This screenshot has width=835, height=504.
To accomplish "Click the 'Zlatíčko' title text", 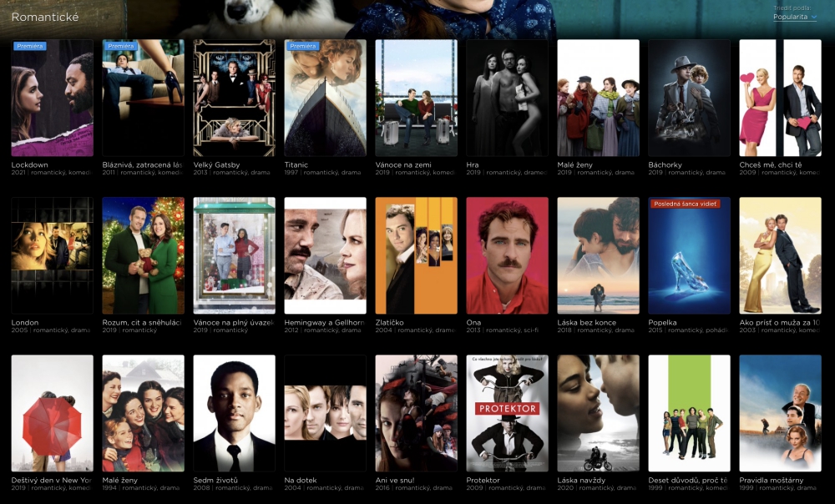I will (389, 323).
